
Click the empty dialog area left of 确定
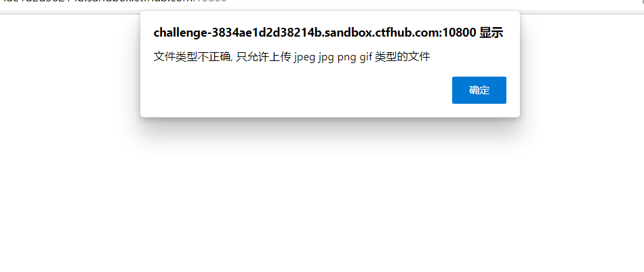[296, 90]
